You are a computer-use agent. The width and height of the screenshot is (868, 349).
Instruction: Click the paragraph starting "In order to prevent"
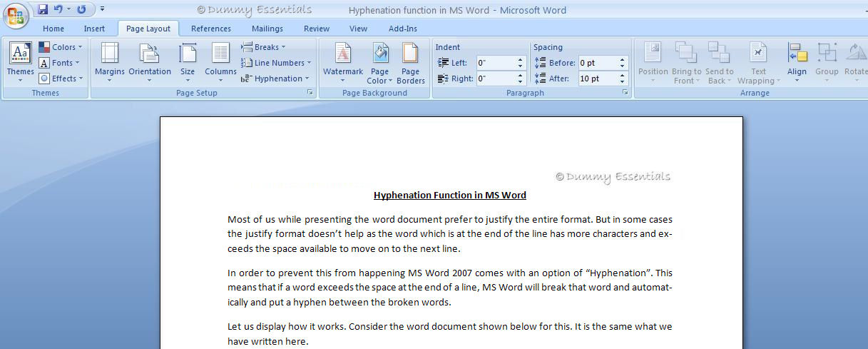(x=449, y=288)
